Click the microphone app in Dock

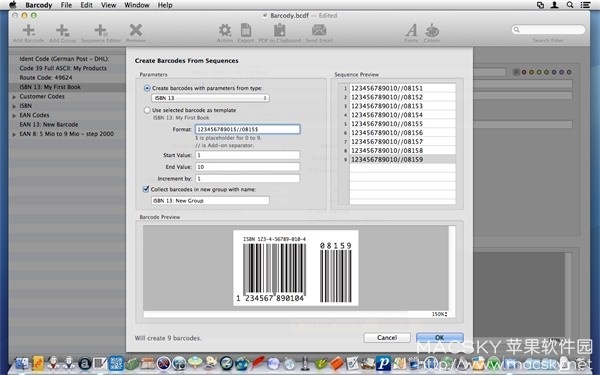coord(305,363)
